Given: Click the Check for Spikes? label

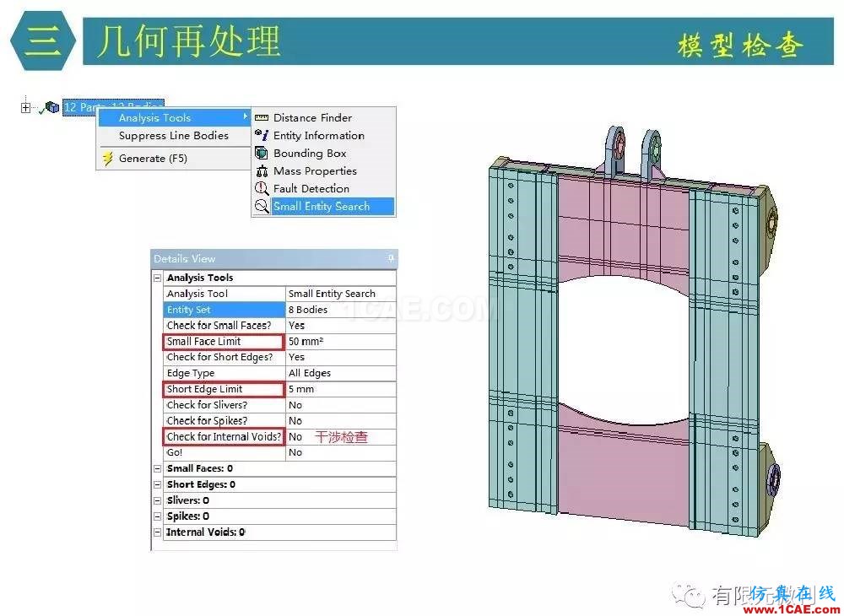Looking at the screenshot, I should tap(224, 421).
